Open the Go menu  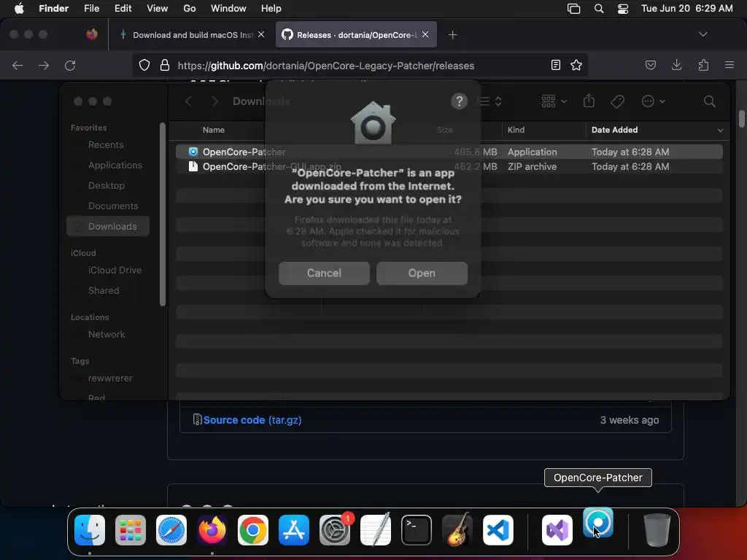click(190, 9)
